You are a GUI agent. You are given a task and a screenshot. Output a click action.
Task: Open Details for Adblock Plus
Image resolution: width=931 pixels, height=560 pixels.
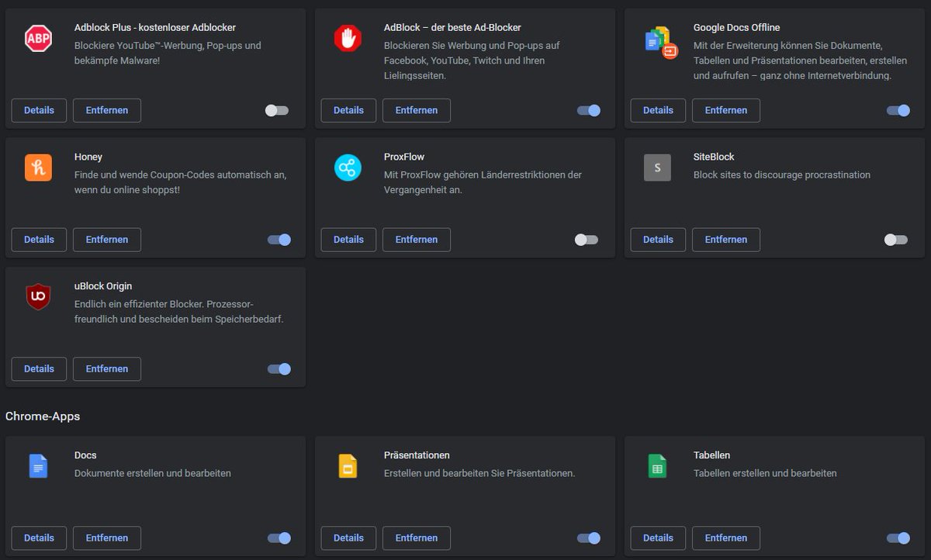click(x=39, y=110)
